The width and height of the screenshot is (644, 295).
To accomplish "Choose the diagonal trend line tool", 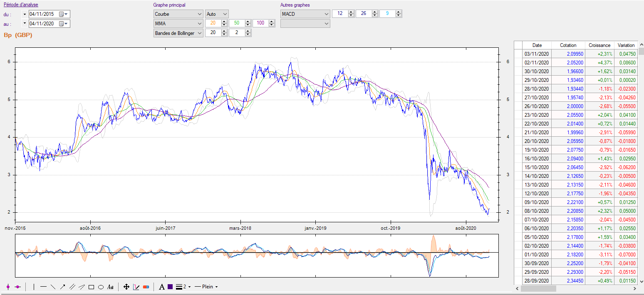I will (x=53, y=287).
